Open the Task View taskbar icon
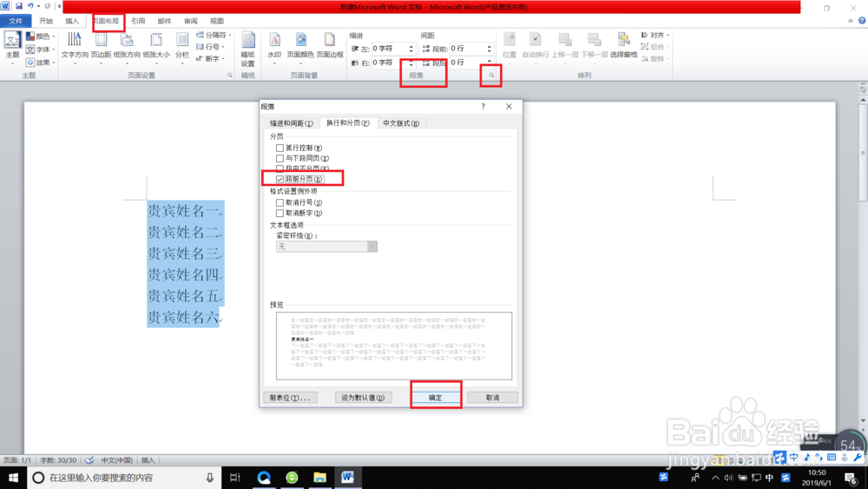The width and height of the screenshot is (868, 489). (234, 478)
